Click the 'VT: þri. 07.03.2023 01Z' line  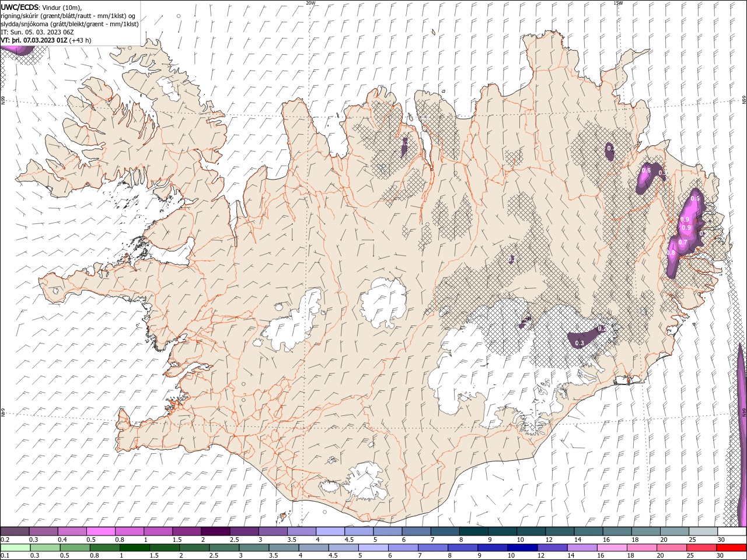(x=46, y=40)
